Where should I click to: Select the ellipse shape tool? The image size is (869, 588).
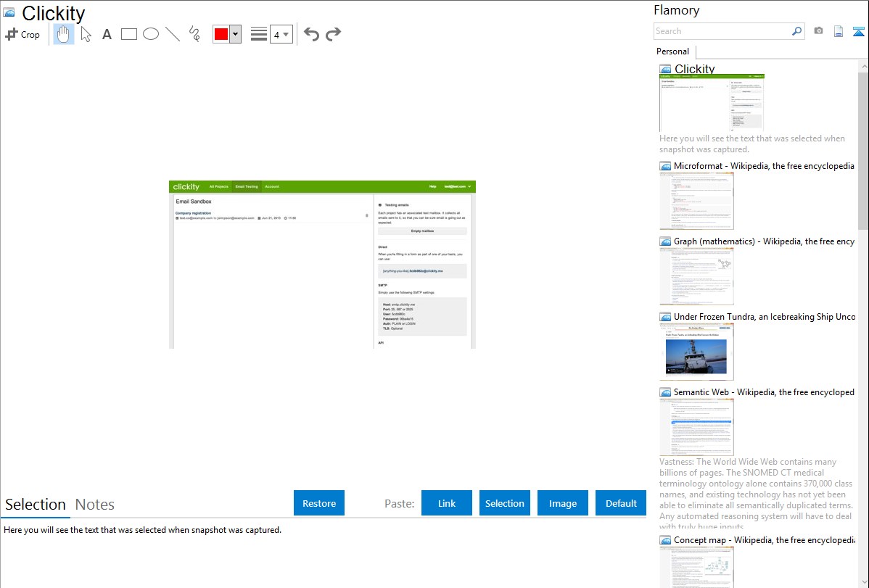coord(151,34)
